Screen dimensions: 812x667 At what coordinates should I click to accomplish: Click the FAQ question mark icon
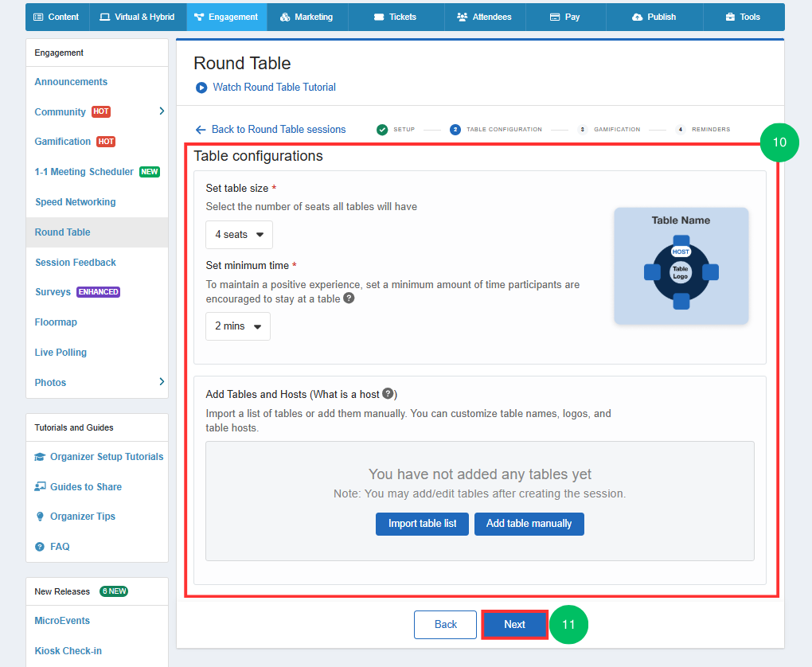(40, 546)
